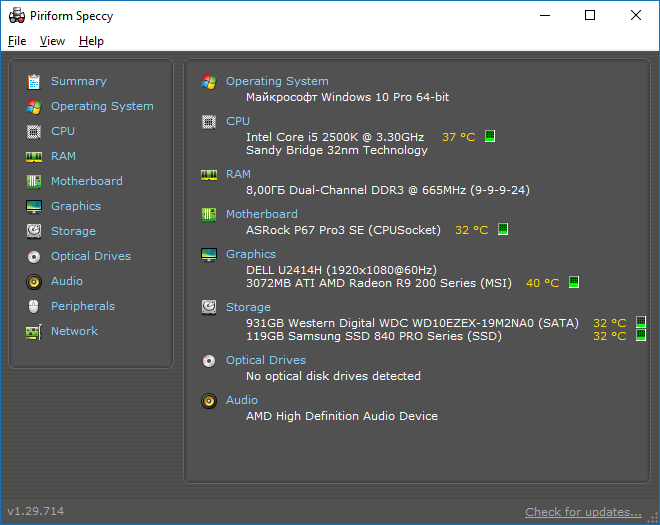The image size is (660, 525).
Task: Open the View menu
Action: click(52, 41)
